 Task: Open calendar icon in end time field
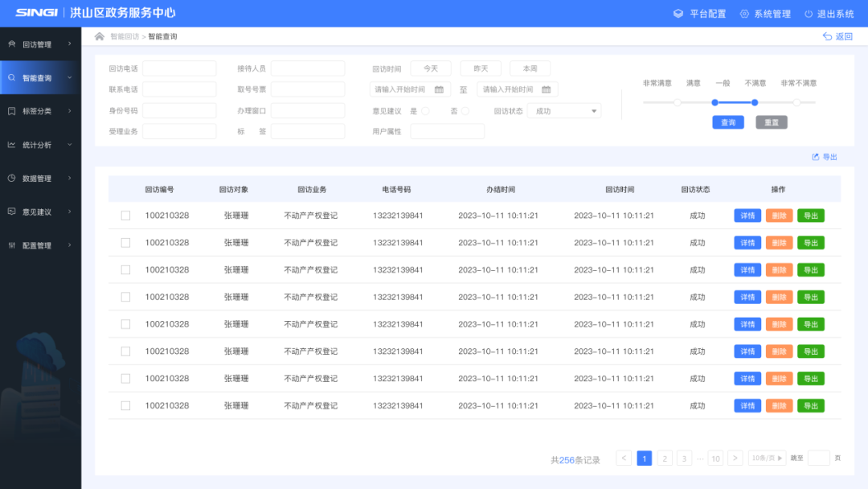pos(546,89)
